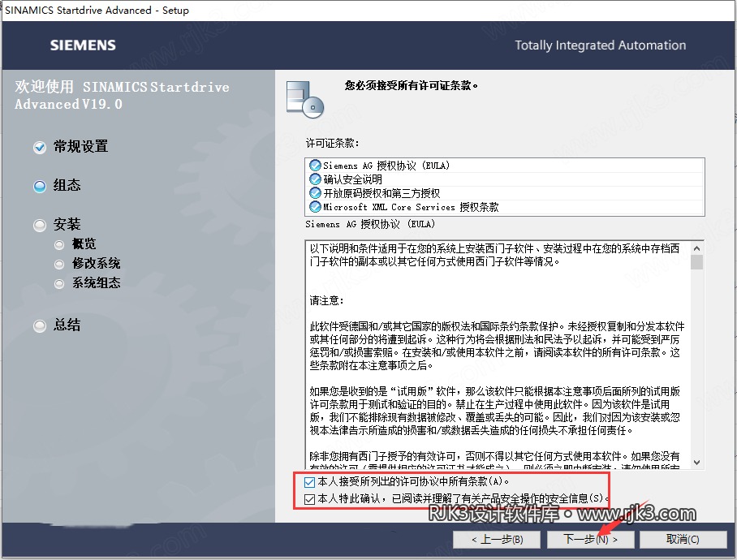Select Microsoft XML Core Services 授权条款 entry
Screen dimensions: 737x560
click(x=504, y=207)
